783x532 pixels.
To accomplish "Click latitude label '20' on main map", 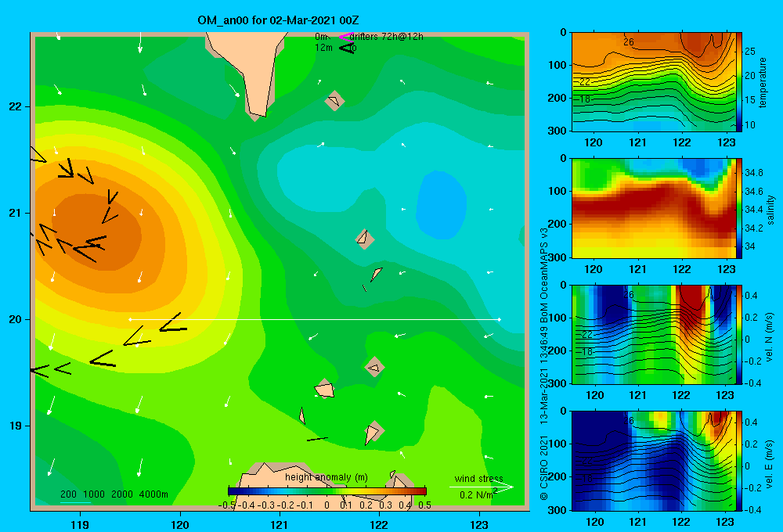I will tap(16, 319).
